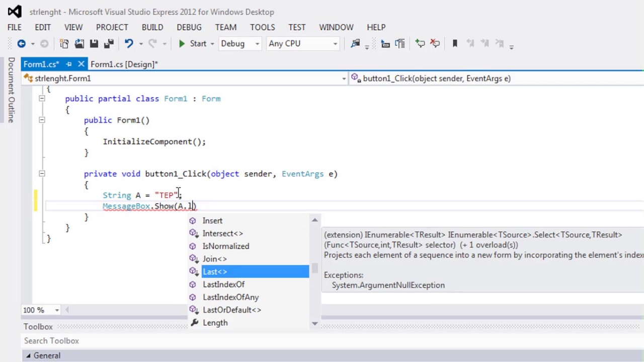
Task: Click the Visual Studio logo icon
Action: (x=15, y=12)
